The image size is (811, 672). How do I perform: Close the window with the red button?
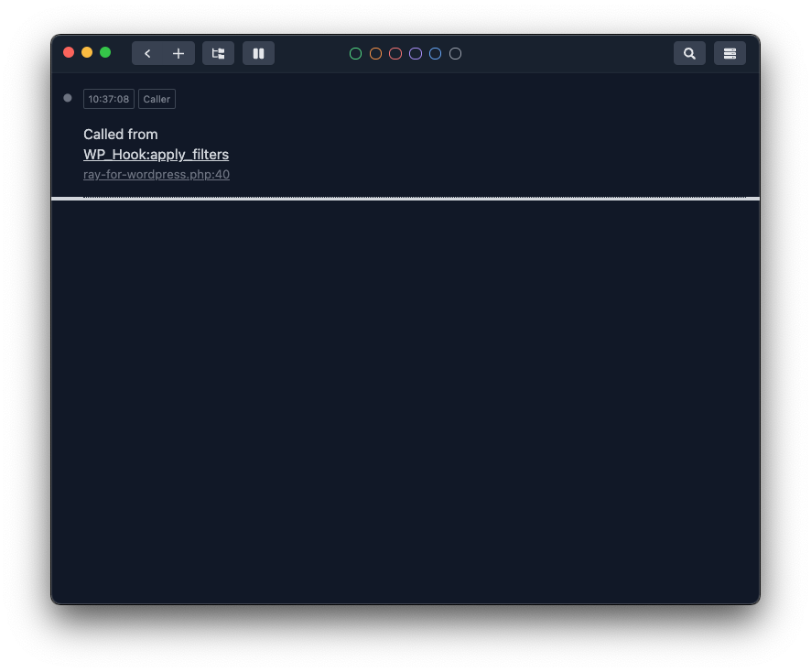tap(69, 52)
